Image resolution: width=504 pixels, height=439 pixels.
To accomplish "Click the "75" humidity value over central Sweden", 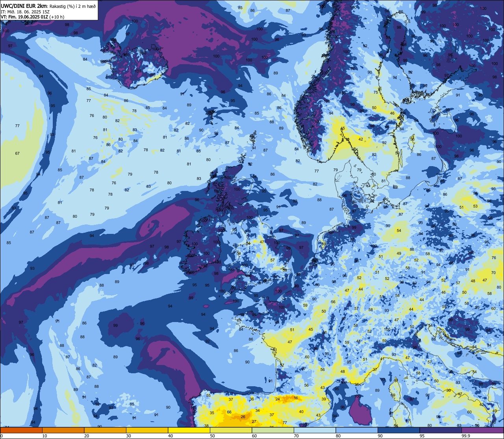I will [x=376, y=93].
